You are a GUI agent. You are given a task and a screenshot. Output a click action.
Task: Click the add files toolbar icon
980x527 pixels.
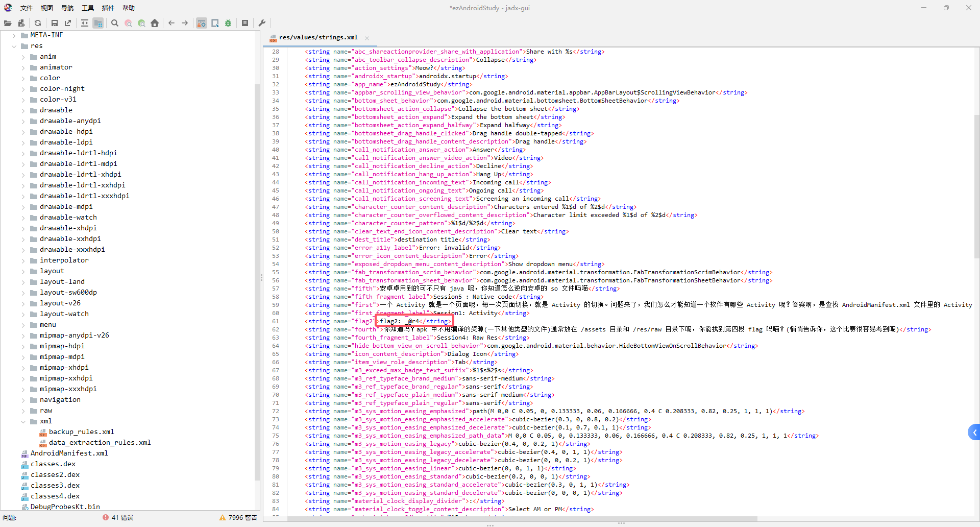[x=21, y=23]
